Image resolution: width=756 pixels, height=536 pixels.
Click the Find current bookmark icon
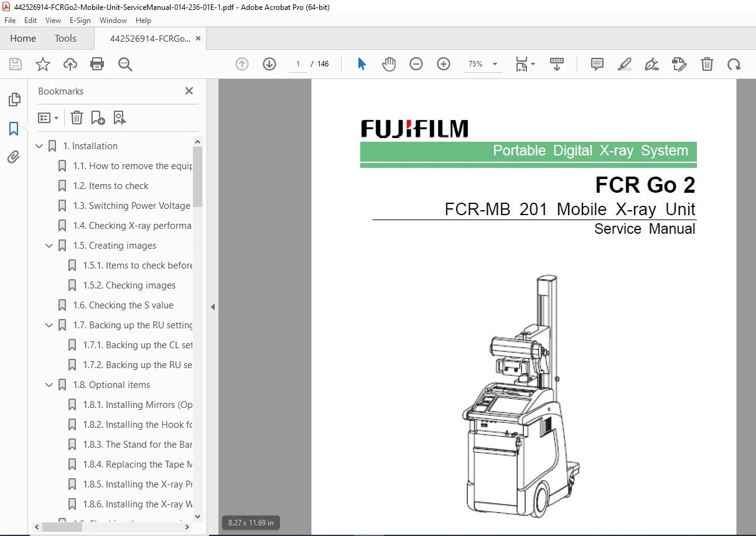point(120,118)
